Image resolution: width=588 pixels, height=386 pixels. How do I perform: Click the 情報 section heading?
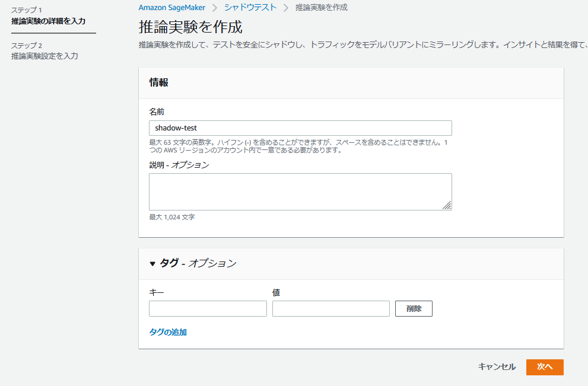[x=158, y=82]
